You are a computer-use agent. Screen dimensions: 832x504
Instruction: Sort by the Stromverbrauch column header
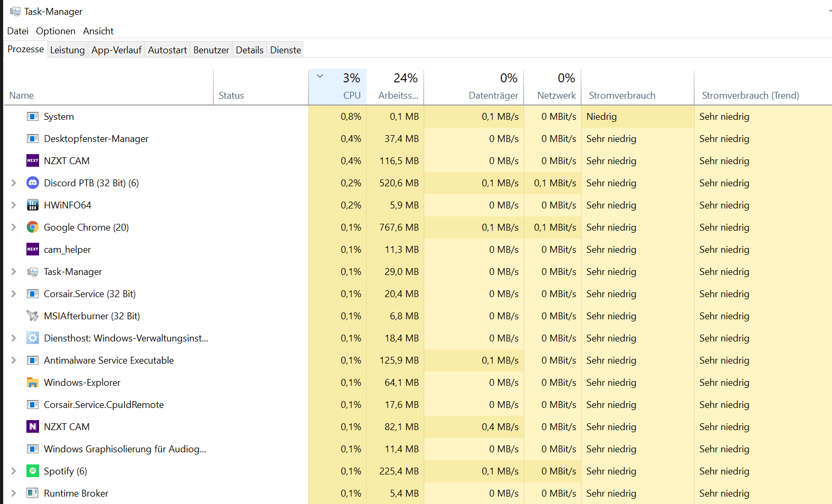pos(638,88)
